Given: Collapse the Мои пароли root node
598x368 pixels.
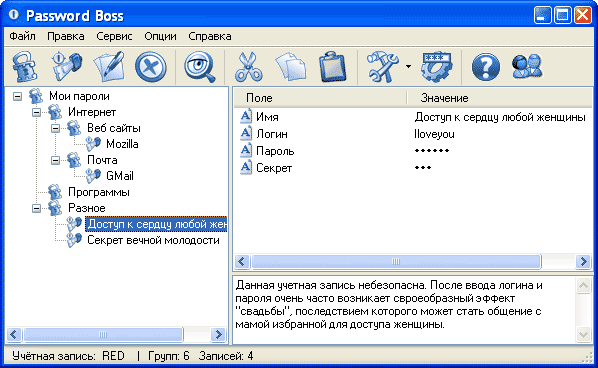Looking at the screenshot, I should [17, 96].
